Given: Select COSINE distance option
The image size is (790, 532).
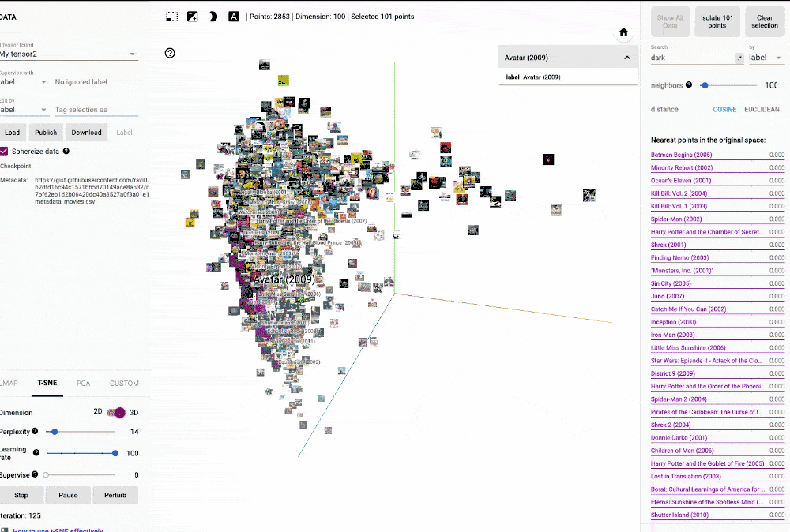Looking at the screenshot, I should point(724,109).
